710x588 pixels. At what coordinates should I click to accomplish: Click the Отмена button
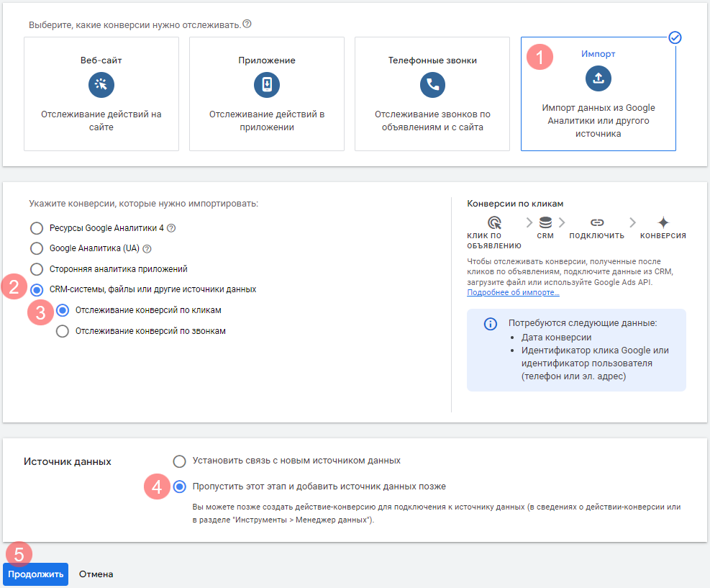point(96,574)
